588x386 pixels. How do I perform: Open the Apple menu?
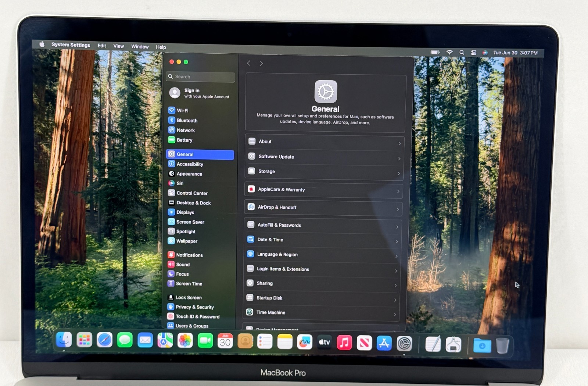pos(42,44)
